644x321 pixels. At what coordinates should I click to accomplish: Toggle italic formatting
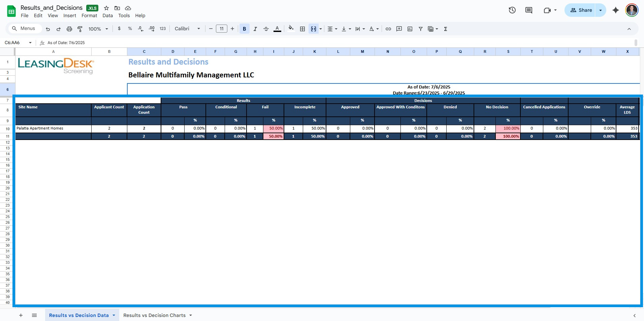click(x=255, y=29)
